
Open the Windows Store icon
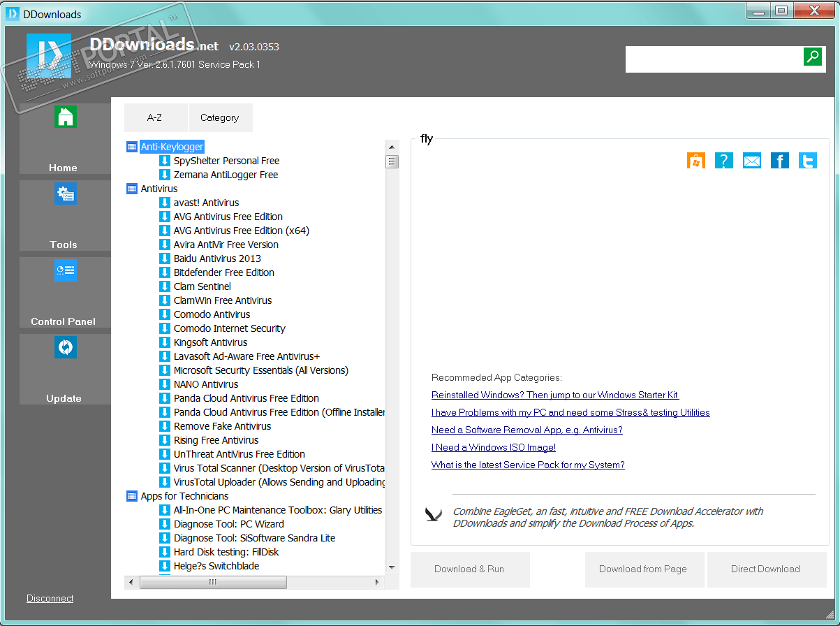pos(696,161)
